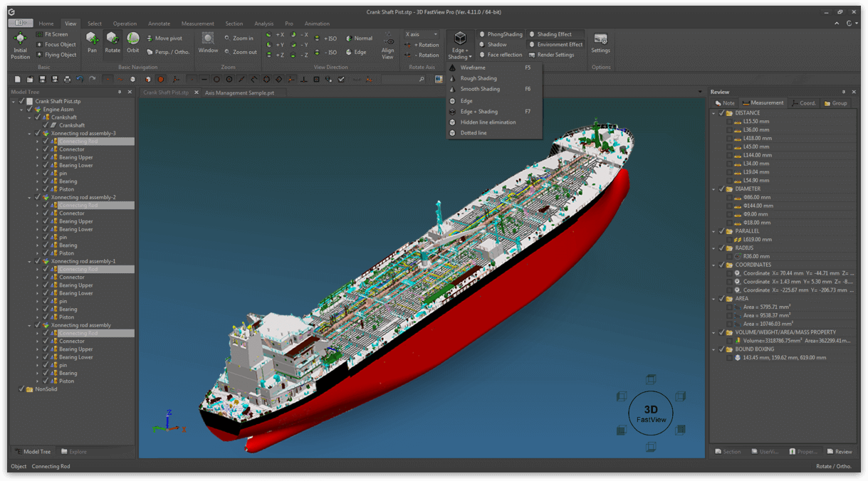The image size is (868, 481).
Task: Click Zoom in
Action: coord(239,38)
